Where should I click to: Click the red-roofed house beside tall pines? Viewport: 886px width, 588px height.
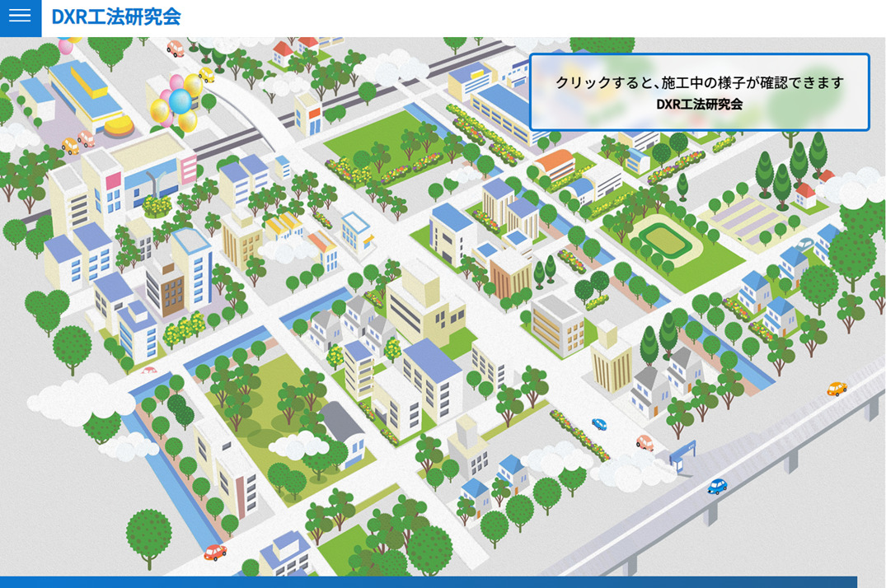804,195
